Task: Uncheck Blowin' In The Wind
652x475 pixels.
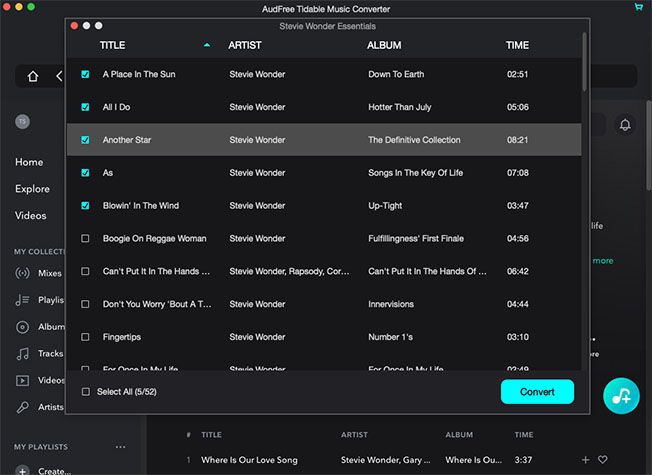Action: 85,206
